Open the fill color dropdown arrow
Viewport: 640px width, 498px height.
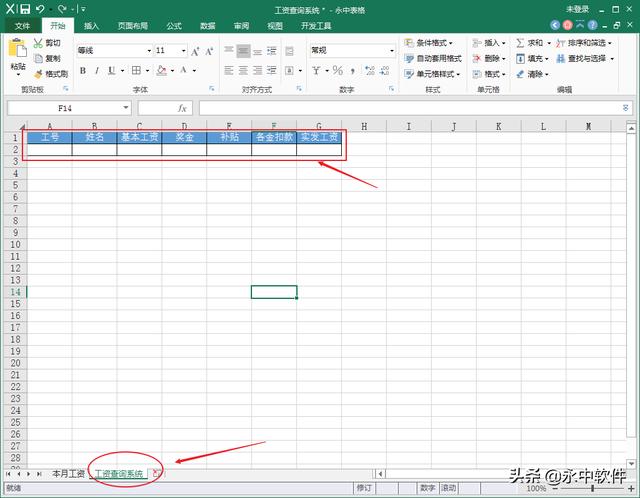(172, 71)
